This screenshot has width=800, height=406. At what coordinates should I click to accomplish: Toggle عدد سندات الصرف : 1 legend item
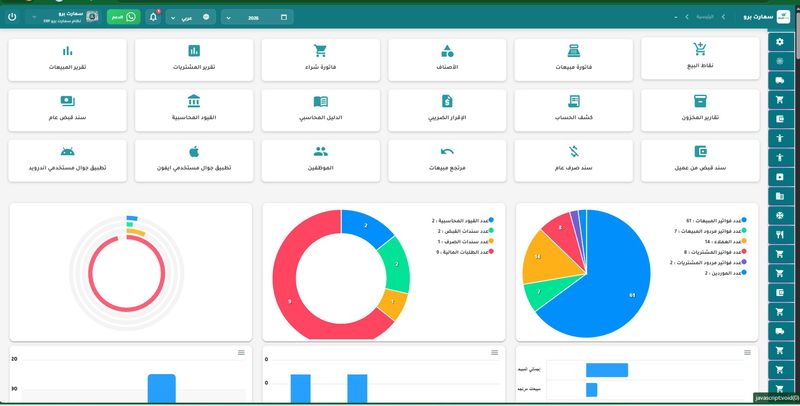(x=465, y=241)
